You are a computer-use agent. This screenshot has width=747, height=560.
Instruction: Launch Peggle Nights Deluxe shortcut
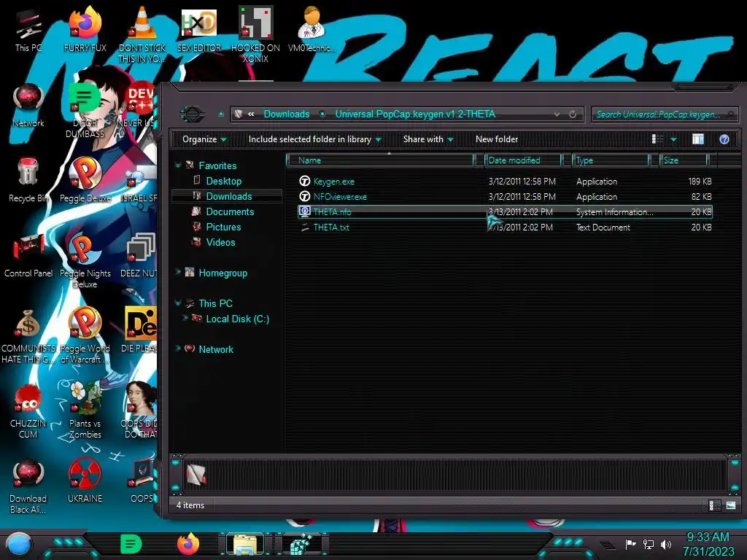click(x=85, y=261)
